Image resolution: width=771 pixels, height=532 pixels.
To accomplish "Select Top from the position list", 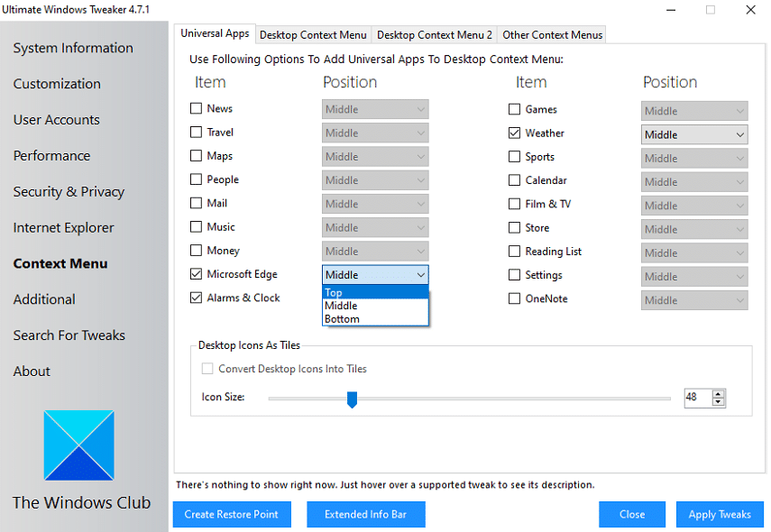I will tap(375, 292).
